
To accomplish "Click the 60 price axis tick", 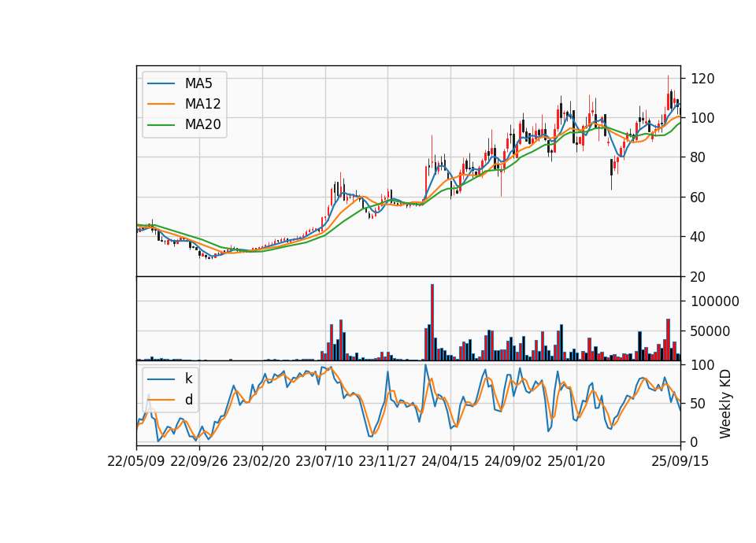I will point(699,198).
